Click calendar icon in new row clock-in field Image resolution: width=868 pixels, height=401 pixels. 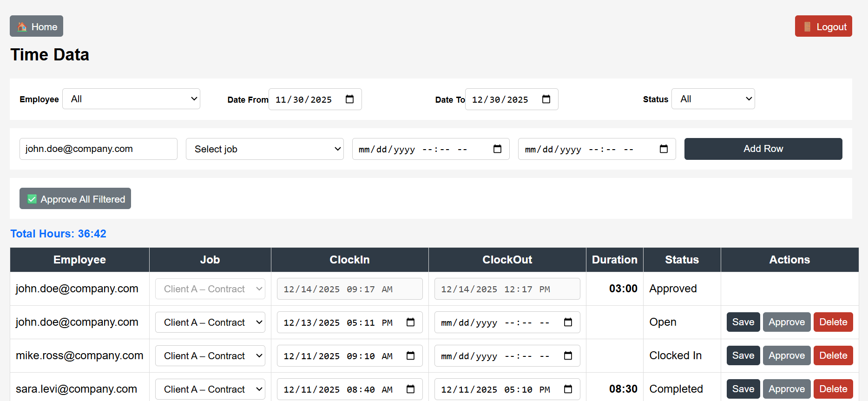pyautogui.click(x=497, y=149)
